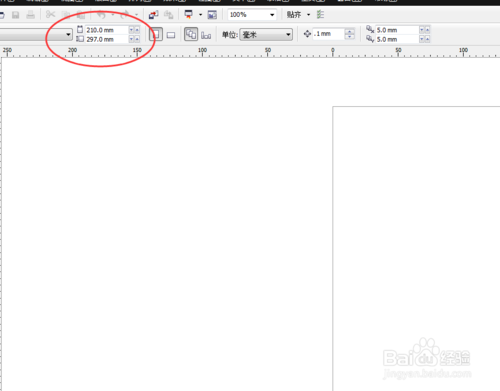Click the Welcome Screen icon
The image size is (500, 391).
click(x=212, y=15)
